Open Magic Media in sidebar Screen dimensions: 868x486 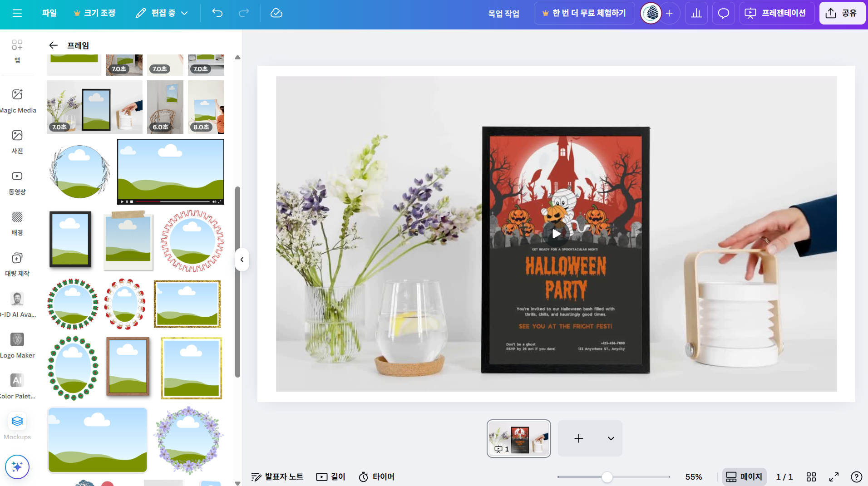[x=17, y=101]
